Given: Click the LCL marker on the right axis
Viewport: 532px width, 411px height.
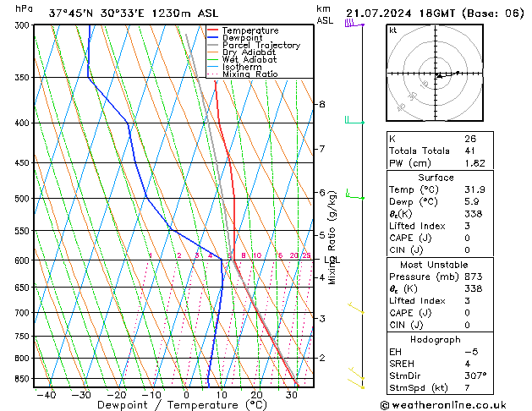Looking at the screenshot, I should [332, 260].
